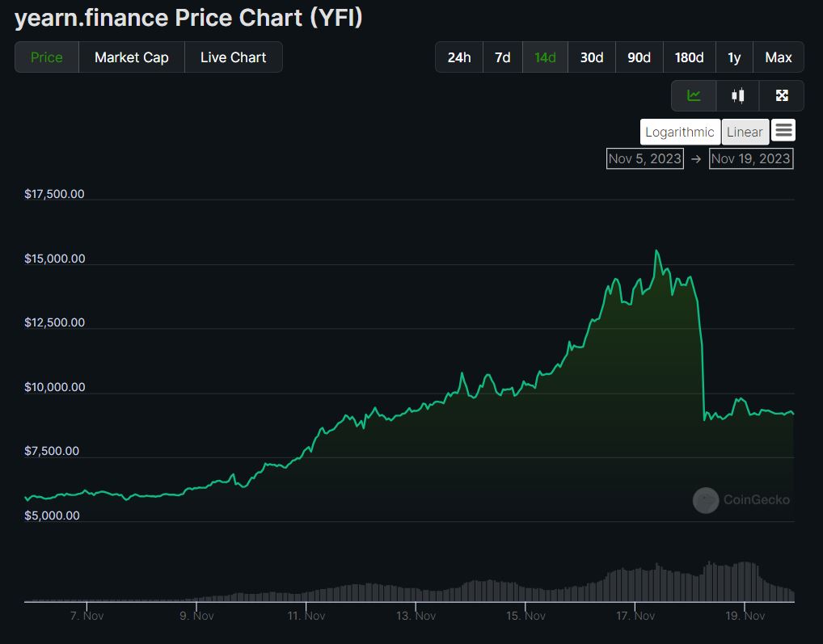
Task: Click the $7,500.00 axis label
Action: point(52,451)
